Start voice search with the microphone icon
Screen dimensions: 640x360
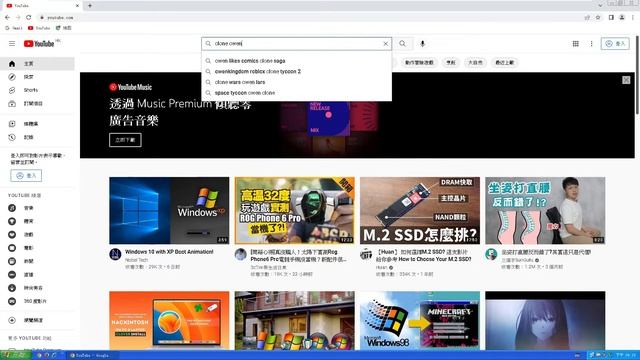422,44
